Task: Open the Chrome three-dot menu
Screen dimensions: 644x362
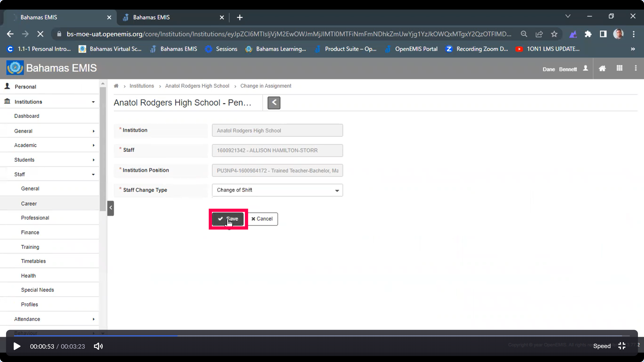Action: coord(634,34)
